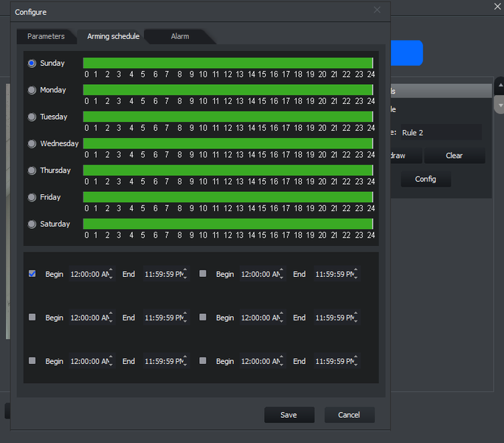Click the Clear button in the rule panel

point(454,156)
